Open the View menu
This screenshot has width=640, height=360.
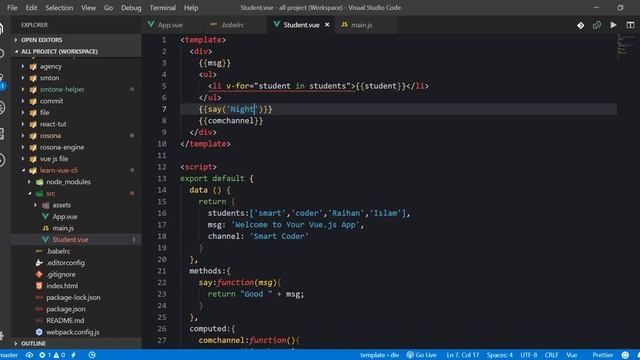tap(88, 8)
